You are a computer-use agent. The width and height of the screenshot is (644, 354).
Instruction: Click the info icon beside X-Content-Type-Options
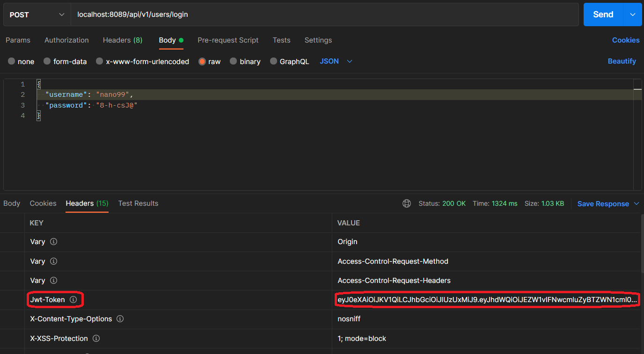point(120,318)
